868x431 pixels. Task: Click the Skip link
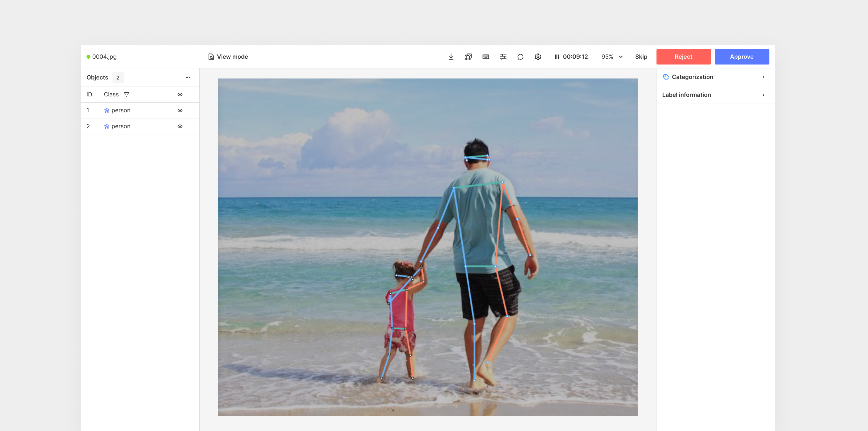tap(641, 57)
